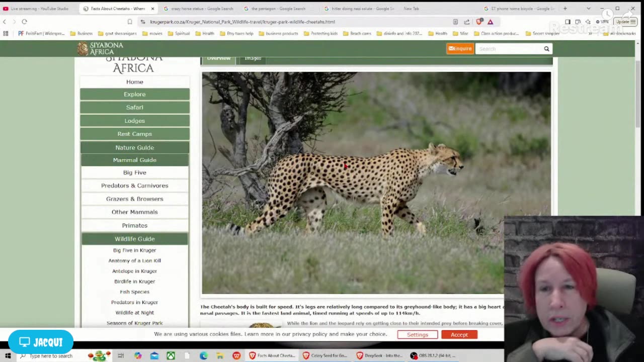Open Explore in the sidebar menu

pos(135,95)
